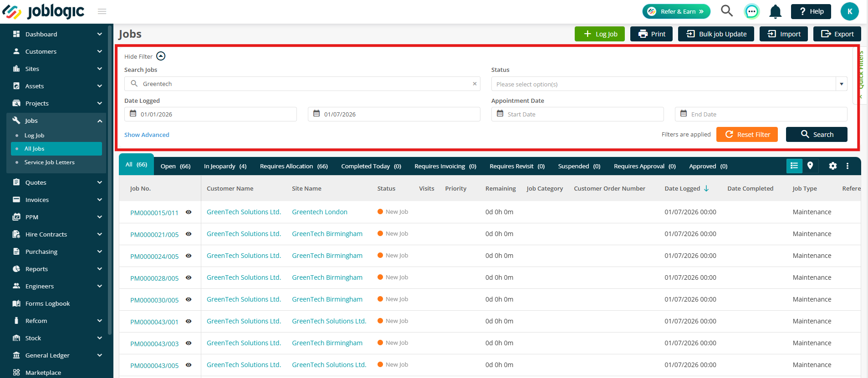The image size is (868, 378).
Task: Open the global search magnifier icon
Action: tap(727, 11)
